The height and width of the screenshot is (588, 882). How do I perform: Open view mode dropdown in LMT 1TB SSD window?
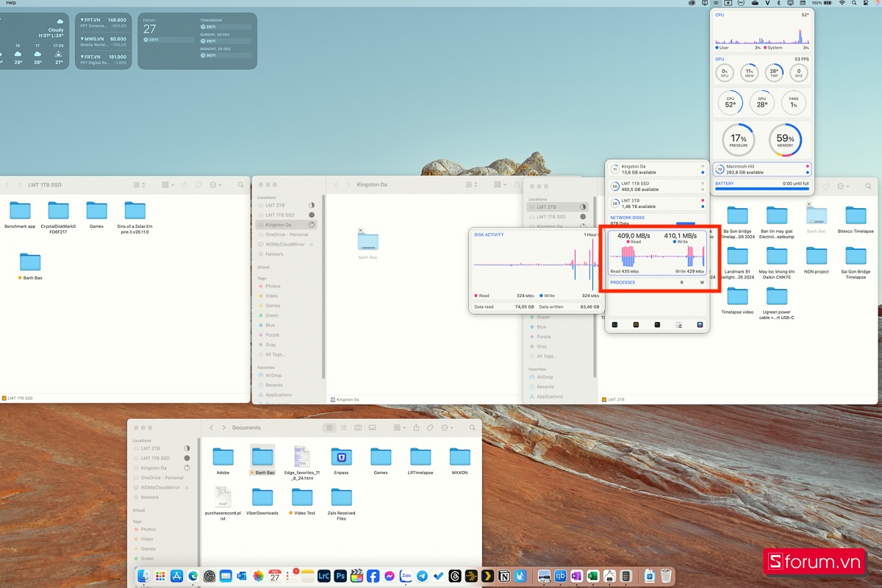coord(139,184)
